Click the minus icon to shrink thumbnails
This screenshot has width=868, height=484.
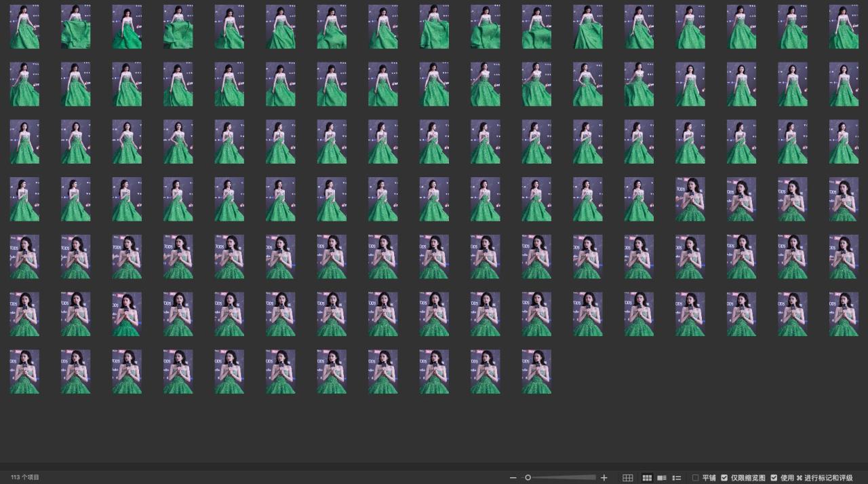pyautogui.click(x=513, y=478)
